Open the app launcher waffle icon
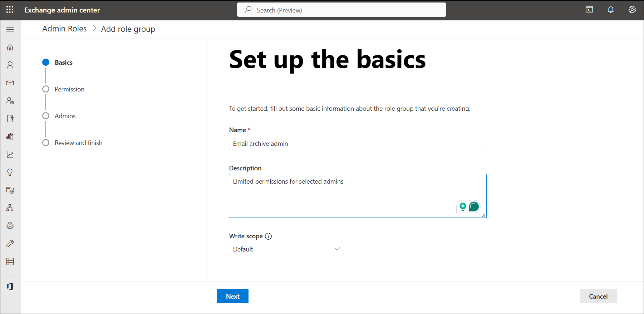The image size is (644, 314). coord(10,10)
